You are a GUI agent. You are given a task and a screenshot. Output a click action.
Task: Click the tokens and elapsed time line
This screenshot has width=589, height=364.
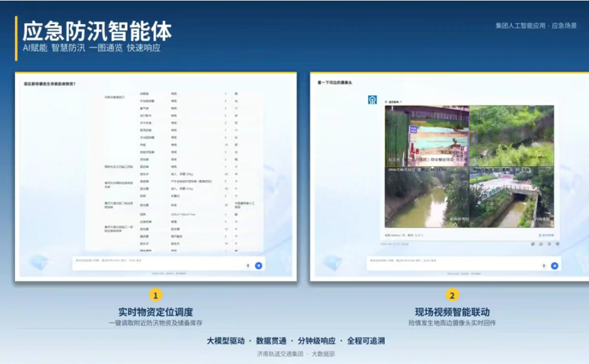404,235
